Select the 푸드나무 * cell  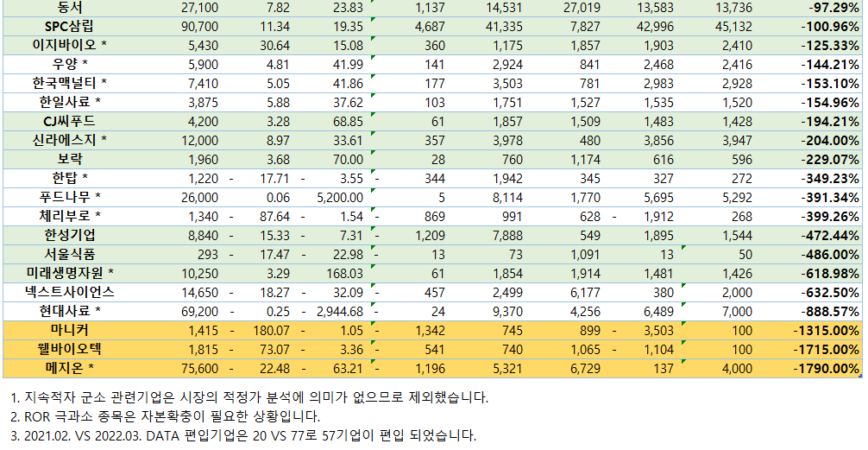[70, 196]
